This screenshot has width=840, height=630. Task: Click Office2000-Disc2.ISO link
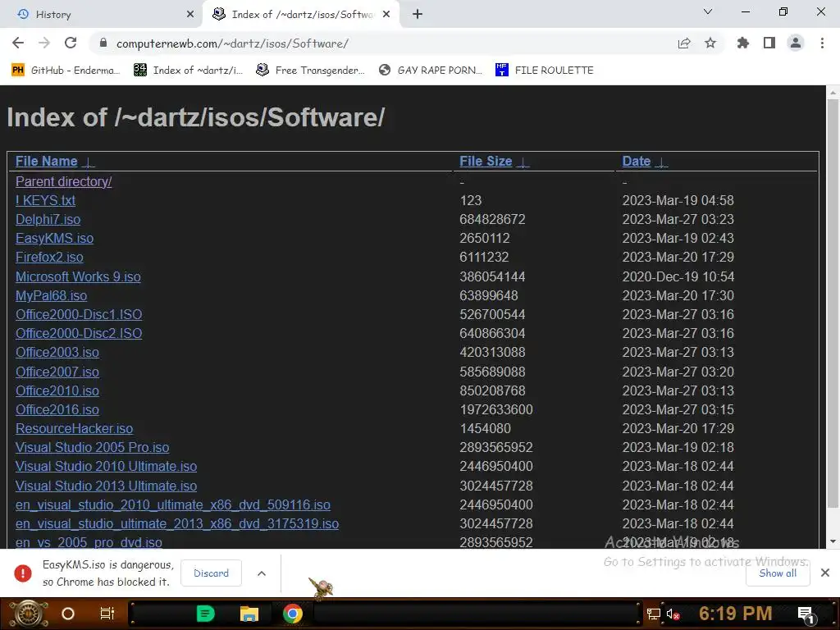coord(79,333)
